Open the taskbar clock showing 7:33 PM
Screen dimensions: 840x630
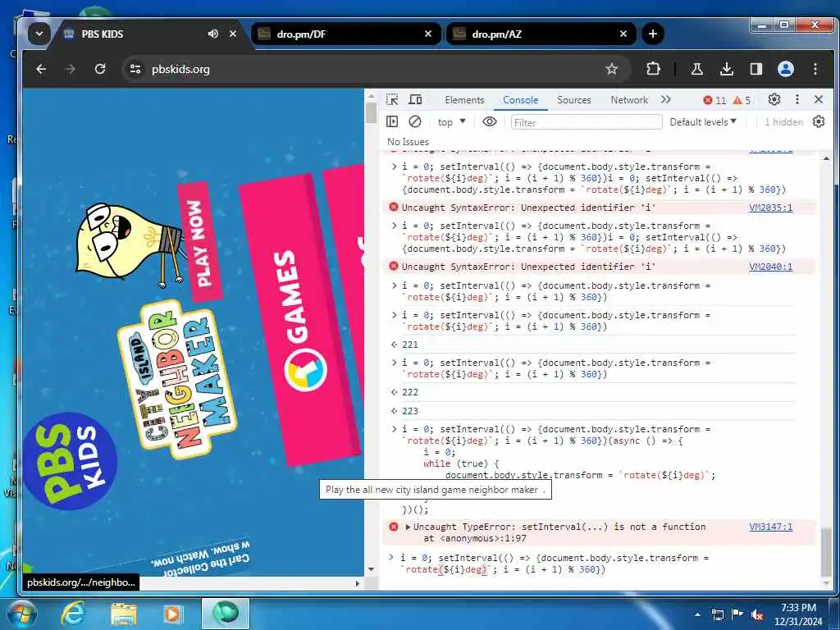click(798, 614)
